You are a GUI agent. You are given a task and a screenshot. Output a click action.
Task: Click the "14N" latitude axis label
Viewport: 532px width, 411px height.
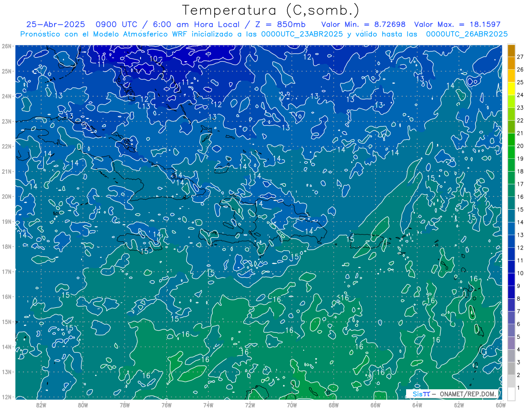point(7,347)
